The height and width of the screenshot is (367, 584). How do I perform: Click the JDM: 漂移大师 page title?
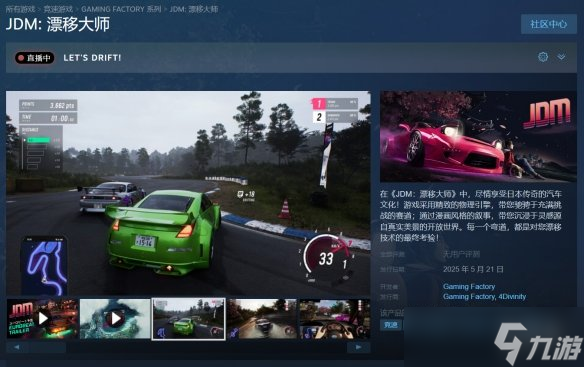pos(58,25)
